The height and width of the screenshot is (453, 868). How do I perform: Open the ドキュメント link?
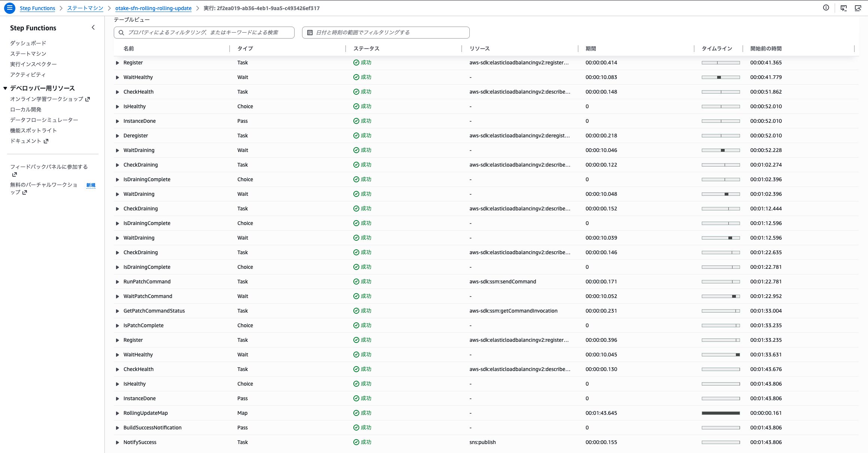[x=25, y=141]
